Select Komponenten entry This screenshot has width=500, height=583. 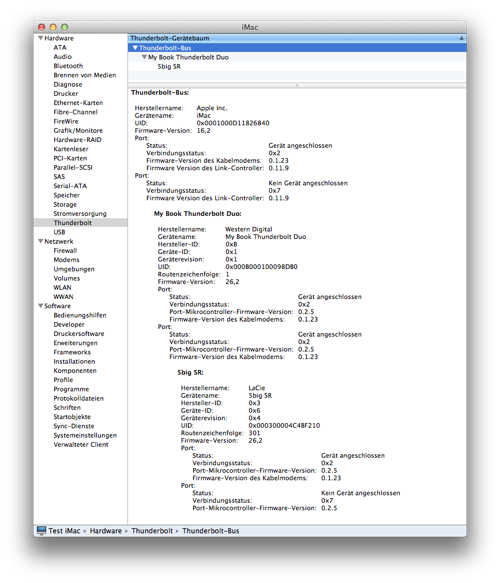(75, 371)
